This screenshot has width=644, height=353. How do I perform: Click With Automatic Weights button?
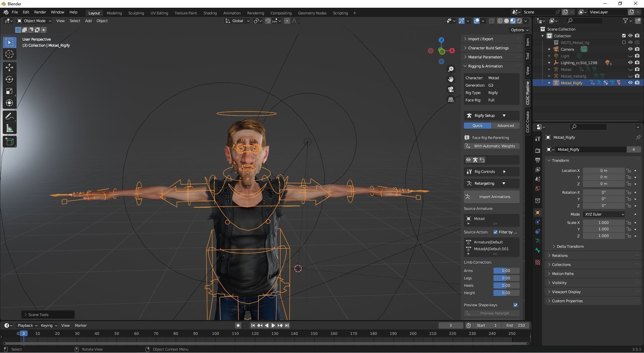click(492, 146)
